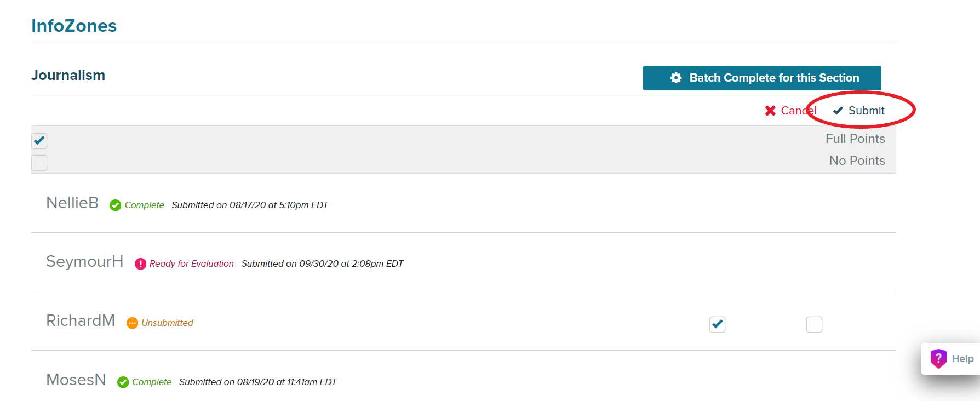Check RichardM's no points checkbox
Screen dimensions: 980x401
814,324
